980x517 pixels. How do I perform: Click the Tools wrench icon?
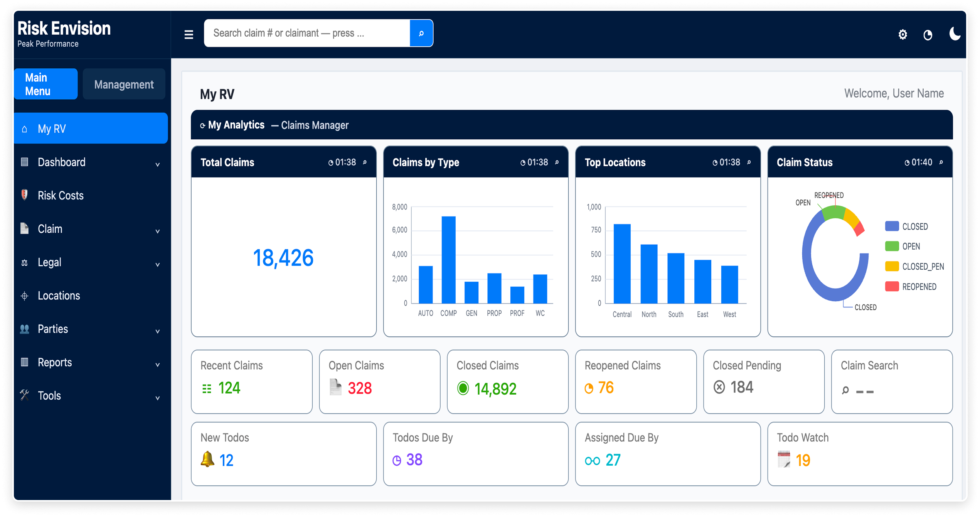coord(24,395)
